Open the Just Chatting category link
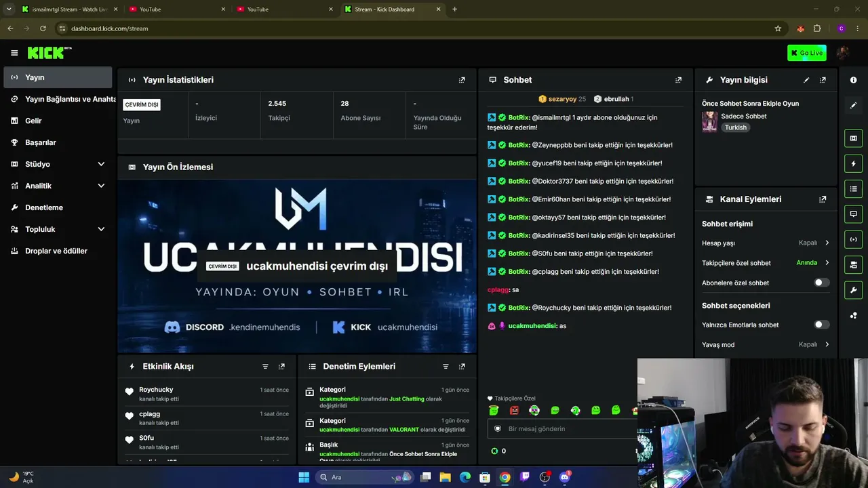Screen dimensions: 868x488 407,399
